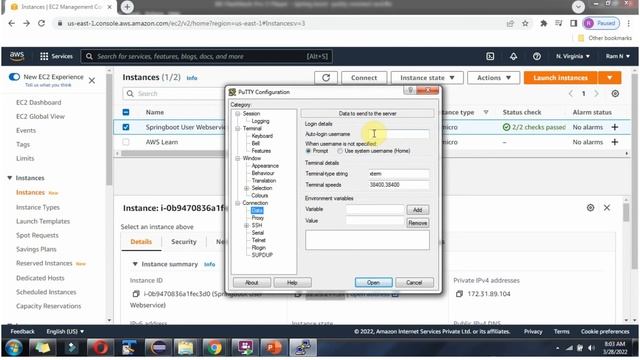Uncheck the Springboot User Webservice row checkbox
The height and width of the screenshot is (360, 640).
pyautogui.click(x=126, y=127)
